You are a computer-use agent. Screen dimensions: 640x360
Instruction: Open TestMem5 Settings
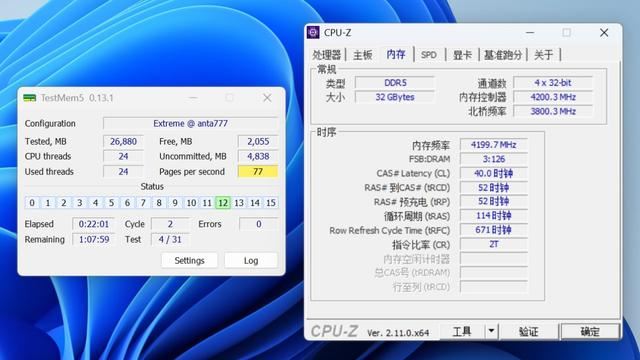189,260
